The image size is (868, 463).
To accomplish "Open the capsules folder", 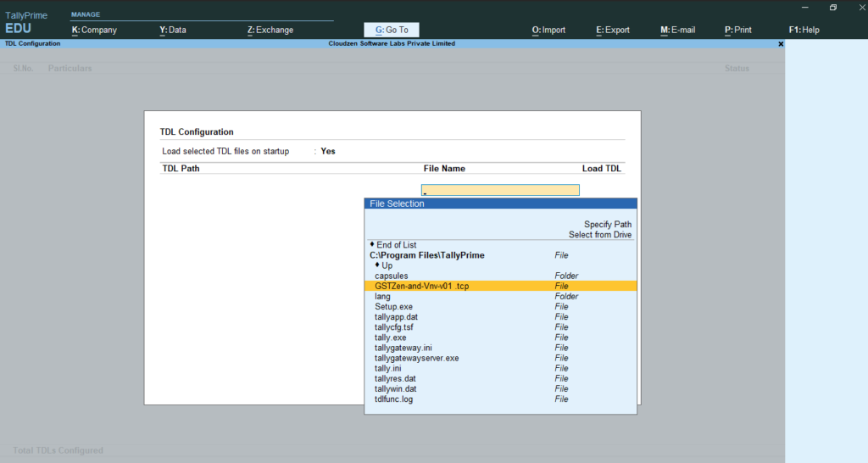I will pos(500,276).
